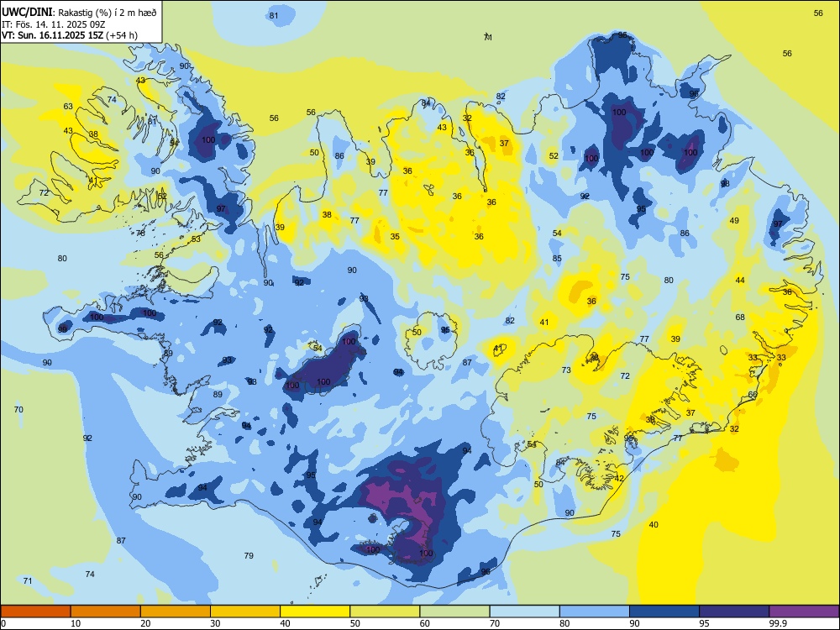Click the dark blue 90–95 legend swatch
Viewport: 840px width, 630px height.
tap(664, 612)
